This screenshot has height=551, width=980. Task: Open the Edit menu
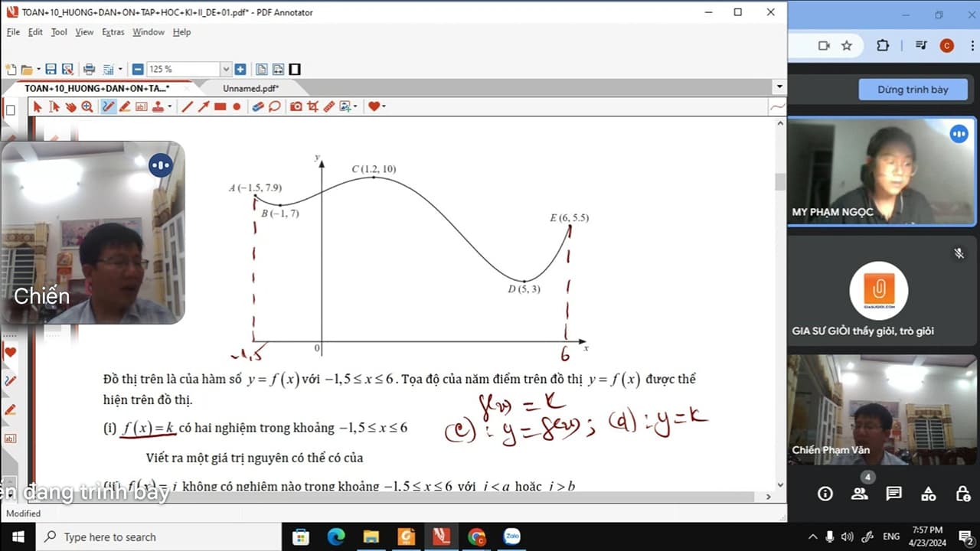pos(35,32)
